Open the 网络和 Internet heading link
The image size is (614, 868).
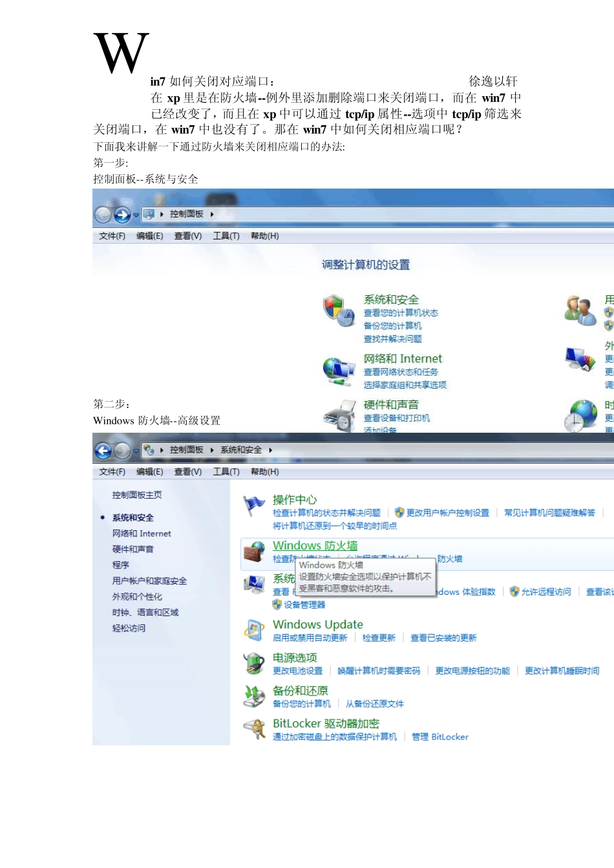click(403, 359)
